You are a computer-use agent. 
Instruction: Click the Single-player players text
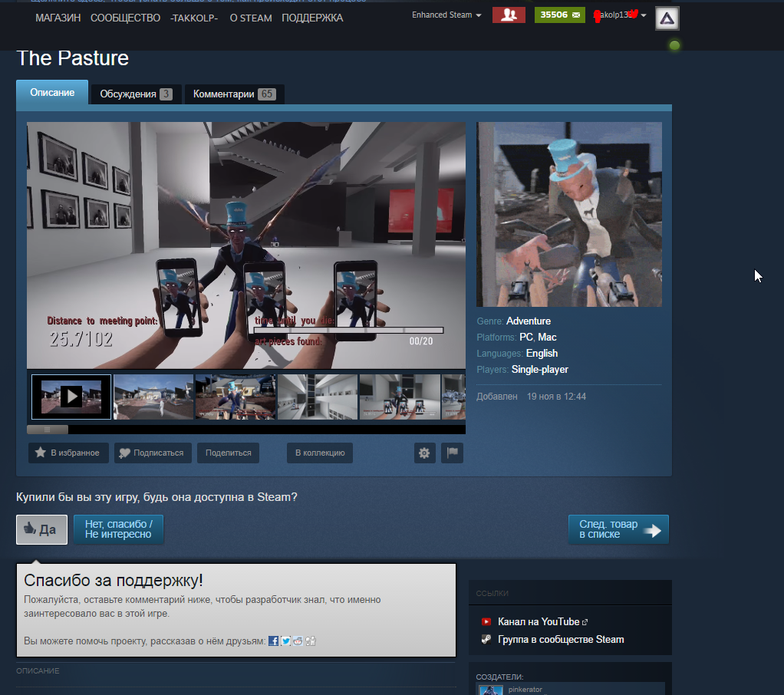pos(539,370)
